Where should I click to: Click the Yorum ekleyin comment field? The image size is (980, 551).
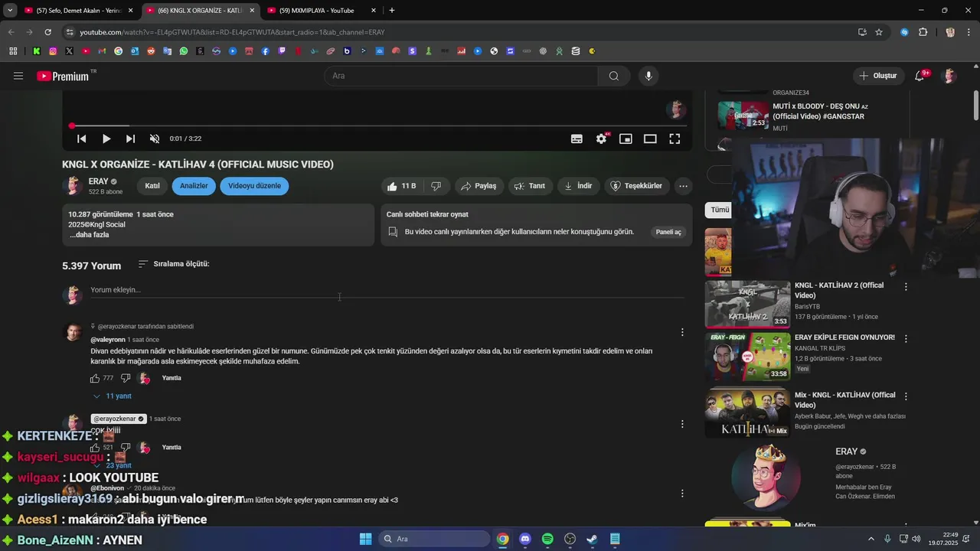tap(387, 290)
